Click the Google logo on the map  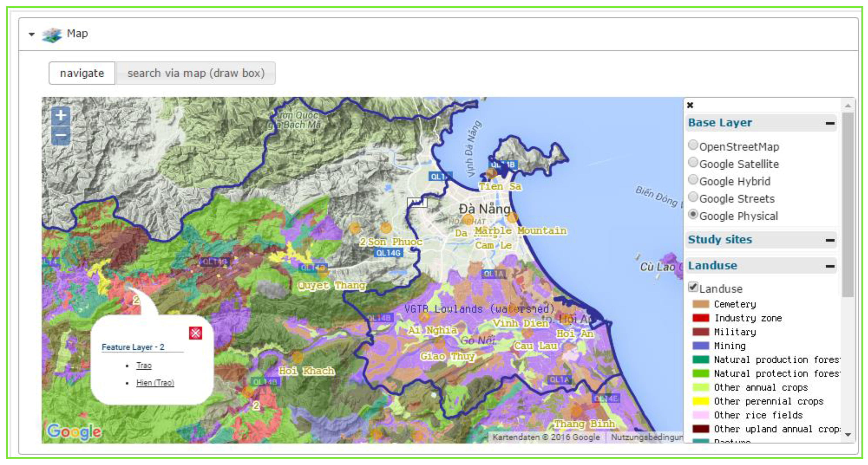[74, 431]
